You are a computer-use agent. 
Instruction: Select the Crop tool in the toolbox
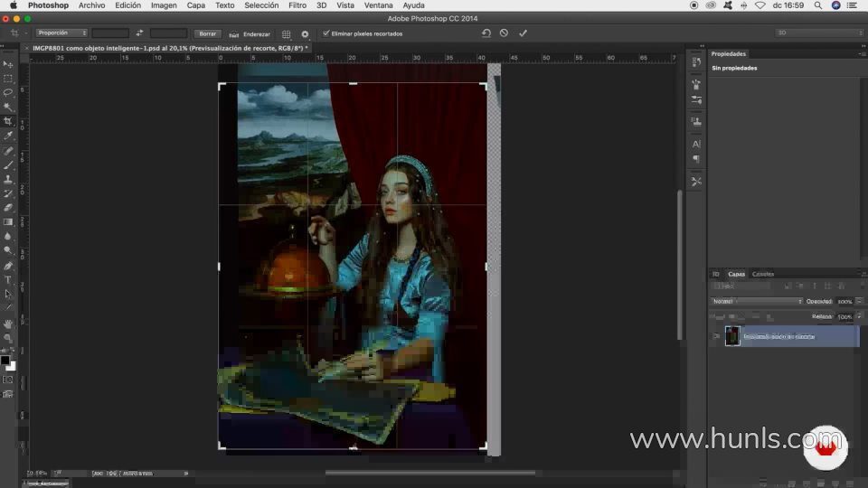click(8, 121)
